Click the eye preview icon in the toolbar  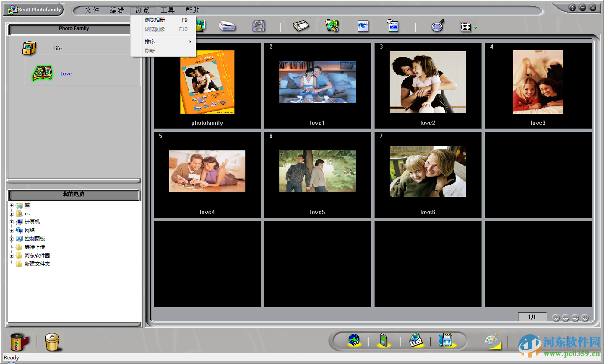point(362,26)
